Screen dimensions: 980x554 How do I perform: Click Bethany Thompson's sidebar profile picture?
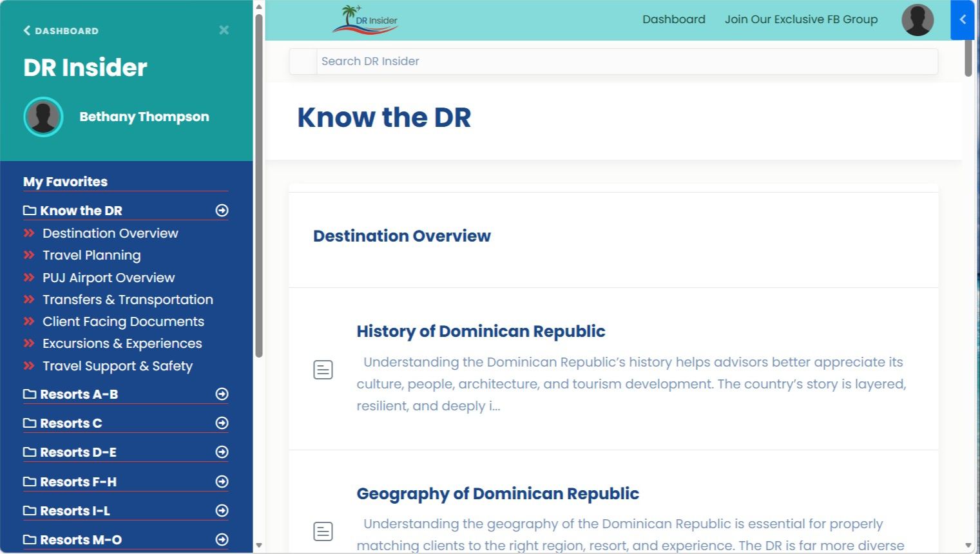(x=43, y=117)
